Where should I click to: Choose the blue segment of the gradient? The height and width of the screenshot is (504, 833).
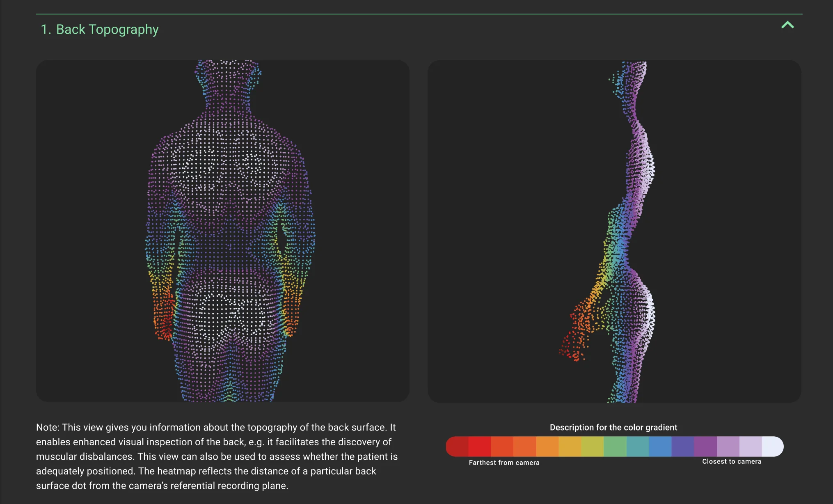coord(660,447)
